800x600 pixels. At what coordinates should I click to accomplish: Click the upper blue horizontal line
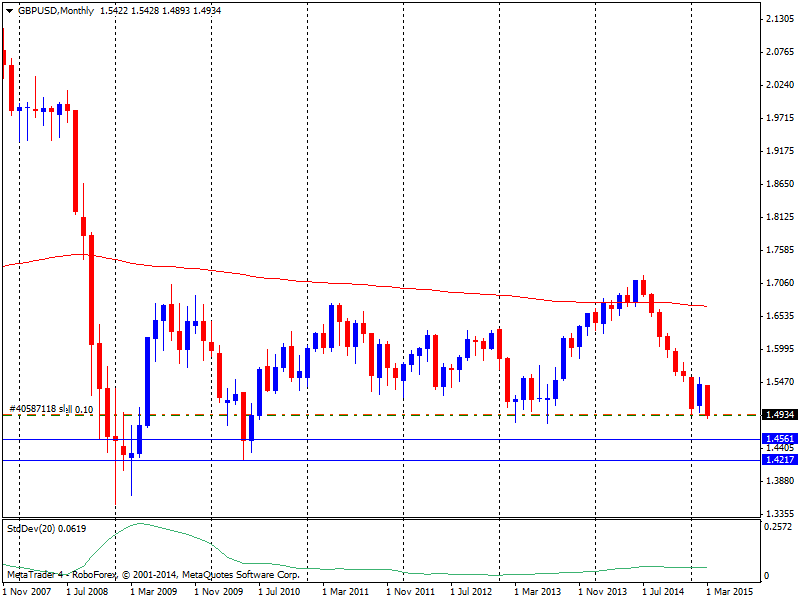383,439
